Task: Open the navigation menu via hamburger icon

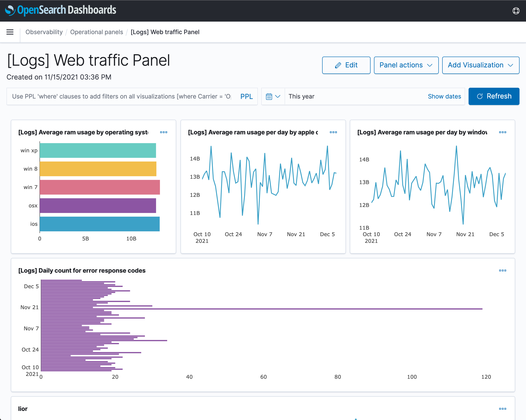Action: [10, 32]
